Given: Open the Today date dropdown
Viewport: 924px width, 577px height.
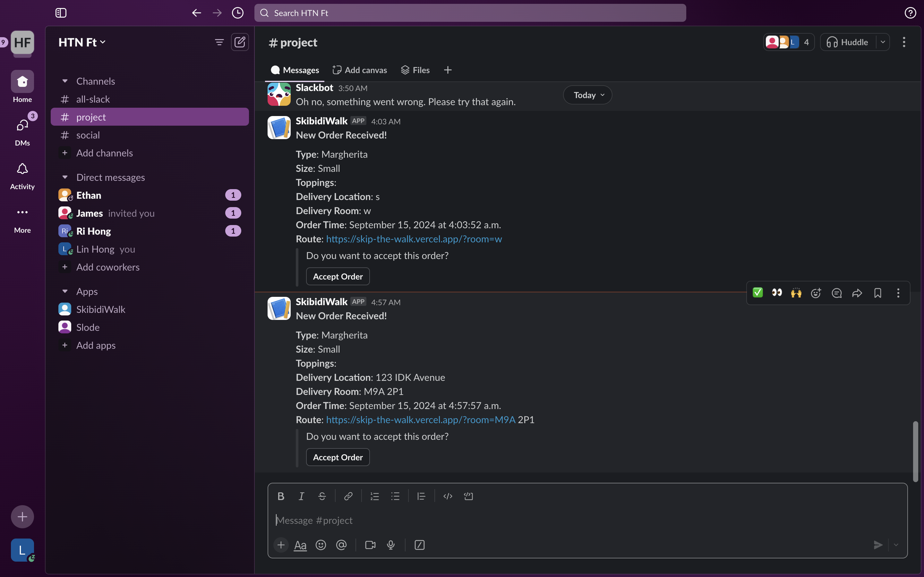Looking at the screenshot, I should coord(588,95).
